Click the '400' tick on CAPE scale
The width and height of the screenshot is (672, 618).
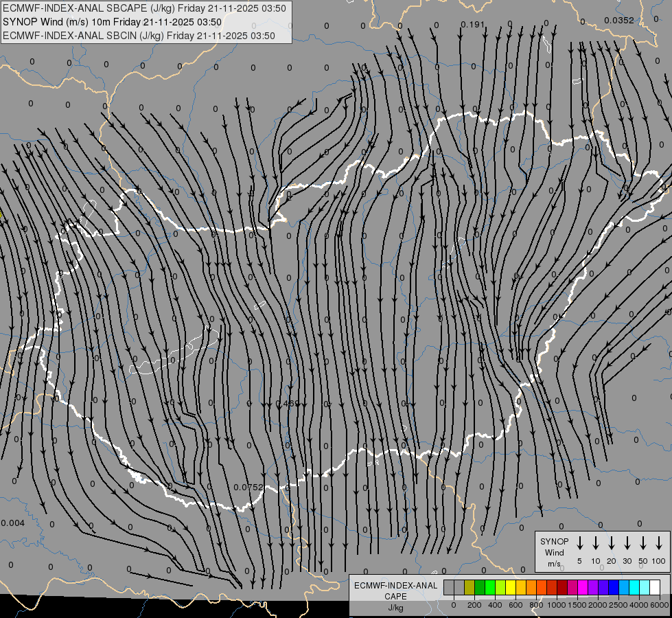point(495,605)
